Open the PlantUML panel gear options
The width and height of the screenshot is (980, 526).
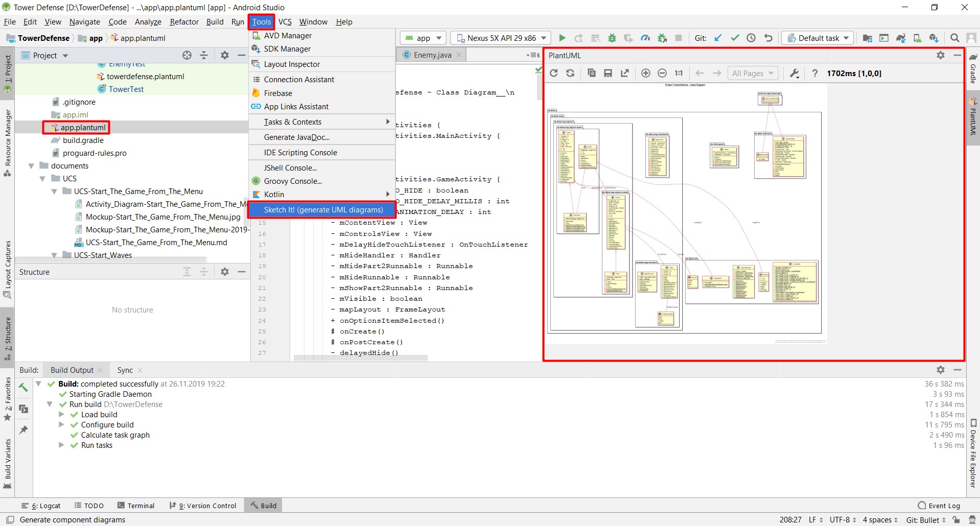(x=941, y=55)
